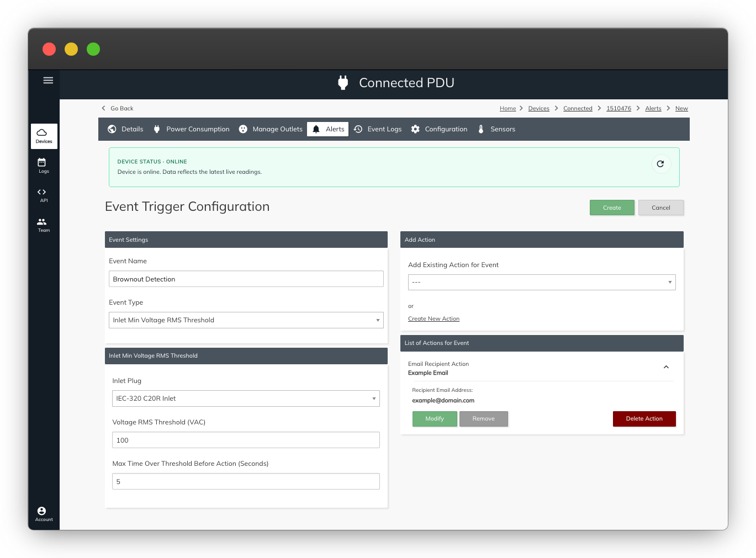Switch to the Details tab
The width and height of the screenshot is (756, 558).
125,129
